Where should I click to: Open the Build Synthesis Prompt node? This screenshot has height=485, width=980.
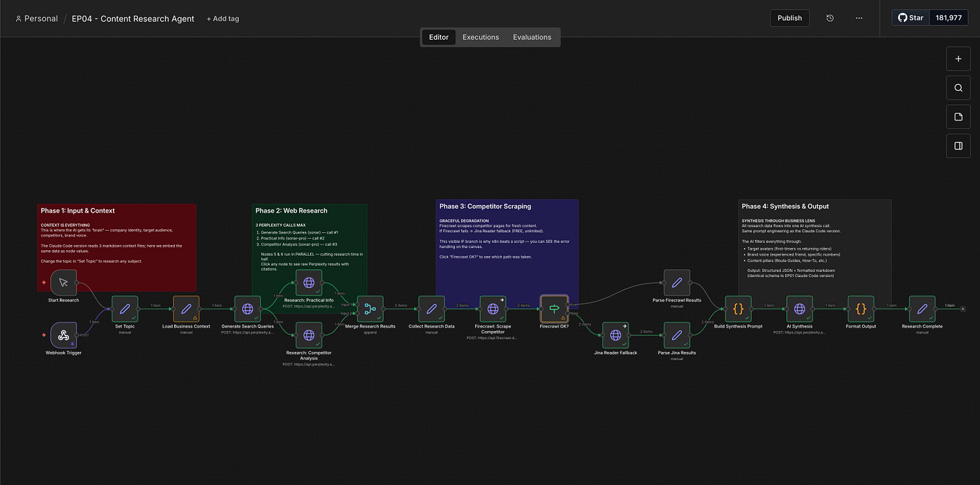[738, 309]
